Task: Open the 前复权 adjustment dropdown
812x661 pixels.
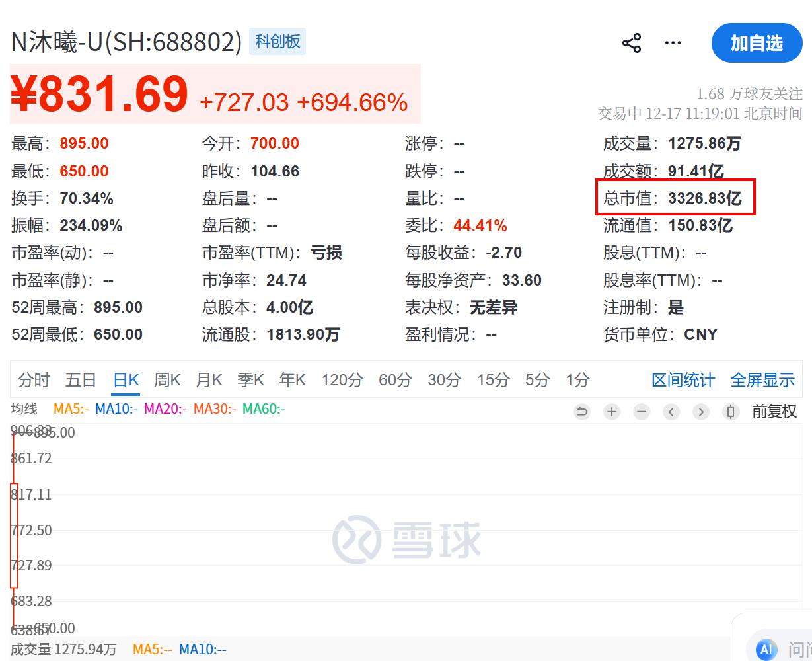Action: [774, 412]
